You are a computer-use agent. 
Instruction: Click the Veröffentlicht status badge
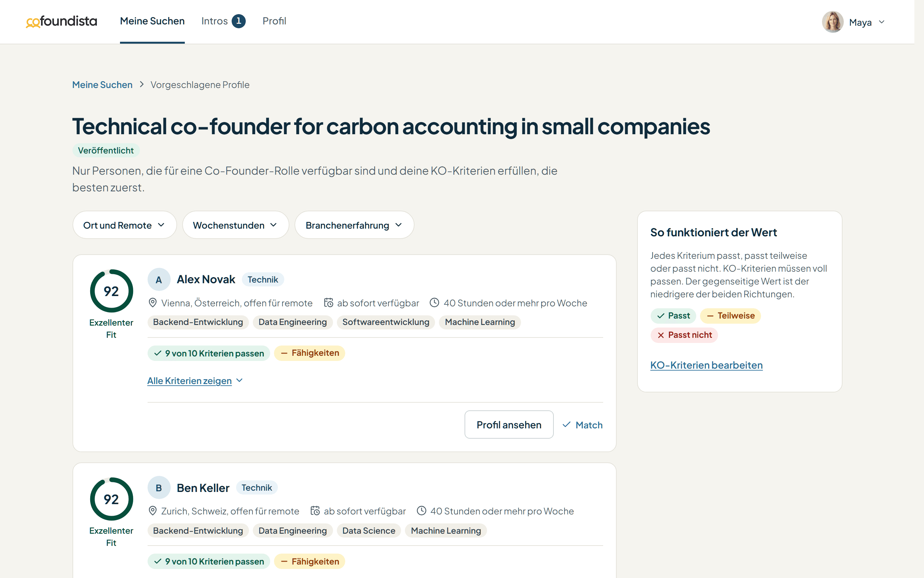(106, 150)
